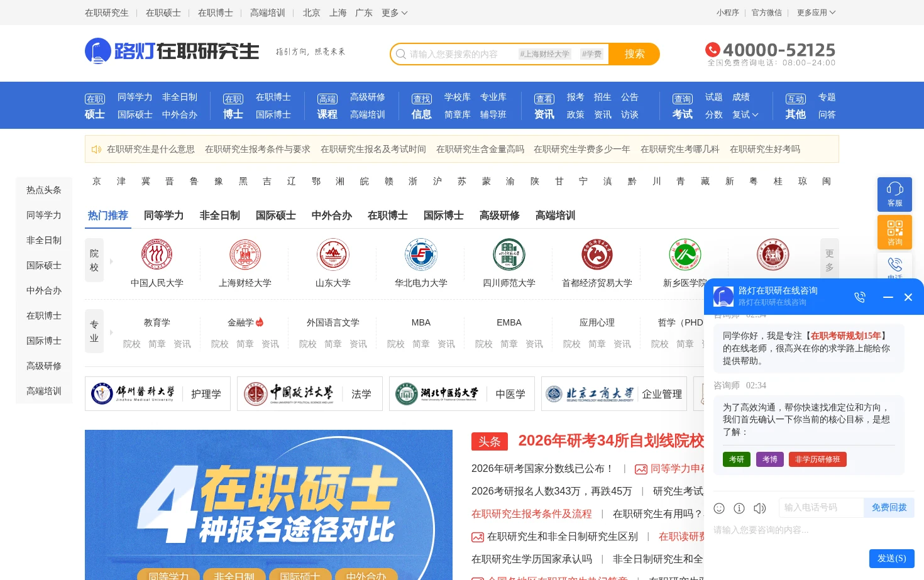Click the purple 考博 chat option

tap(770, 459)
